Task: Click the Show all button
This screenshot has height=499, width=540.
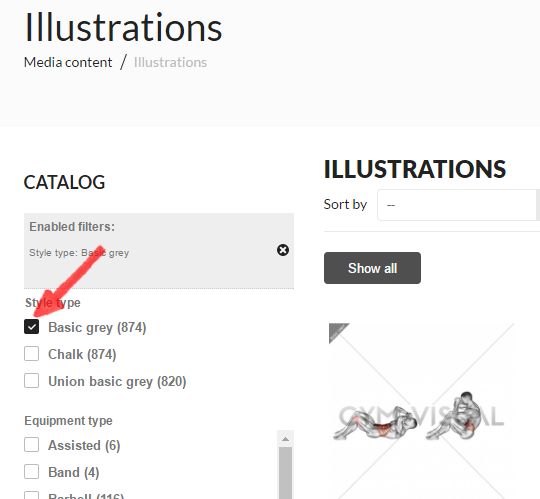Action: tap(372, 268)
